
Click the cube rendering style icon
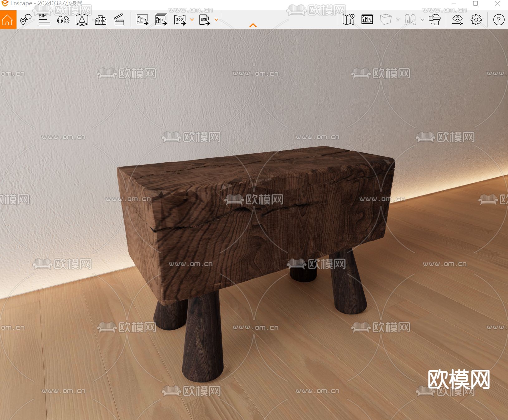(386, 20)
